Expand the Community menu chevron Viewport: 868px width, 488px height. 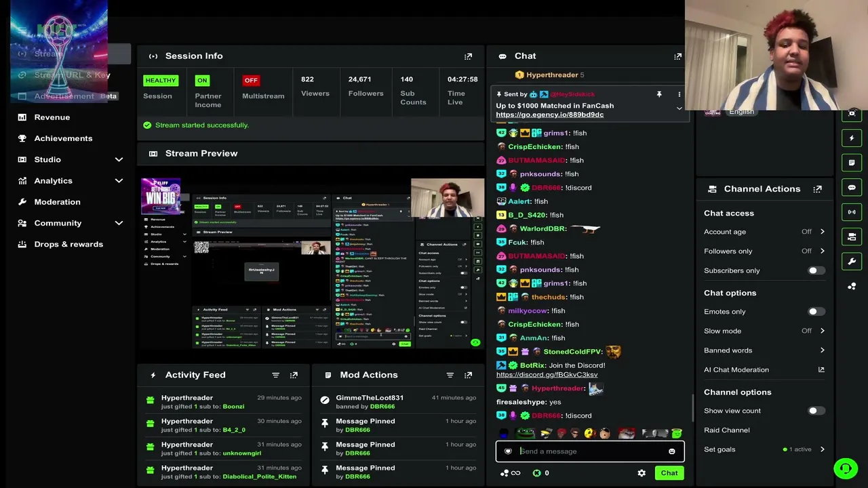click(119, 223)
